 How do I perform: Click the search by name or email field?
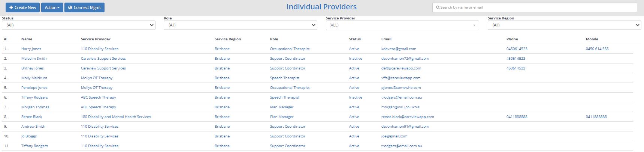(x=534, y=7)
